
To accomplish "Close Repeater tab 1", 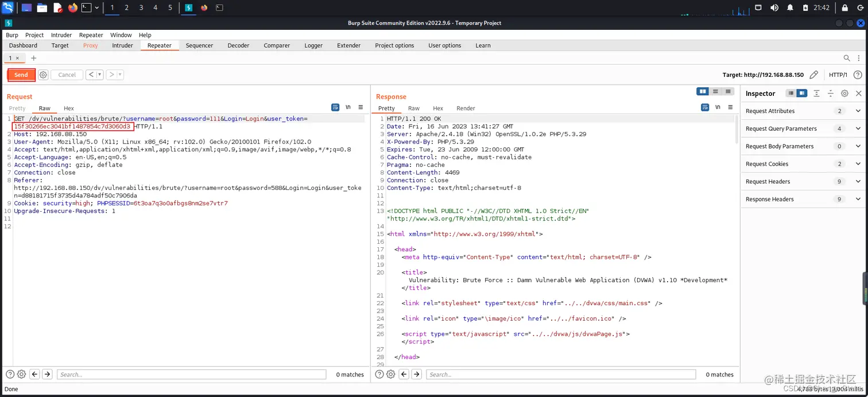I will (17, 58).
